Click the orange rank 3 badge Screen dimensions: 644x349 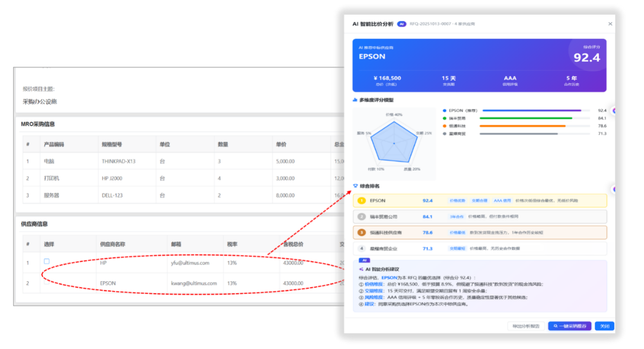click(x=361, y=232)
